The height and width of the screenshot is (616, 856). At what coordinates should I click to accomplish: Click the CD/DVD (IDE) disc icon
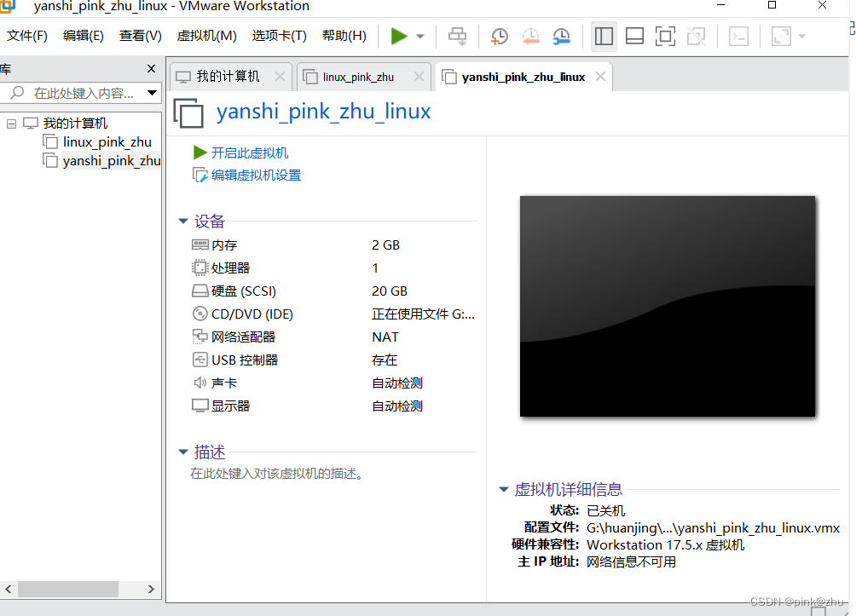[200, 314]
